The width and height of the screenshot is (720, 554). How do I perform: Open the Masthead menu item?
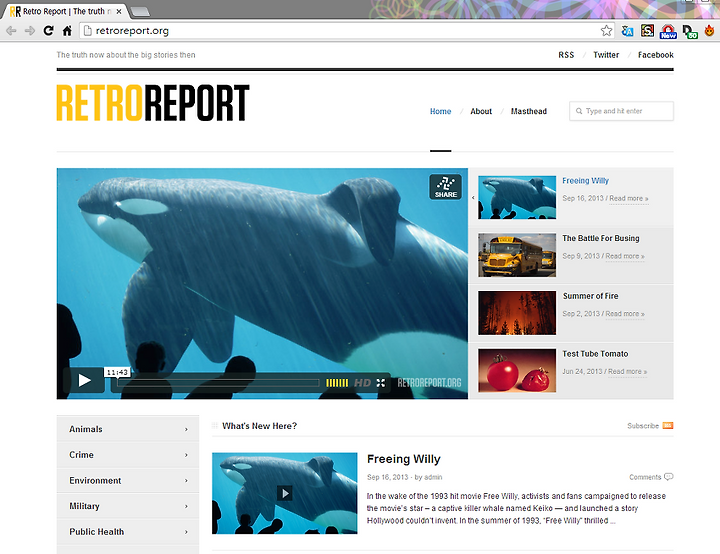pos(529,111)
